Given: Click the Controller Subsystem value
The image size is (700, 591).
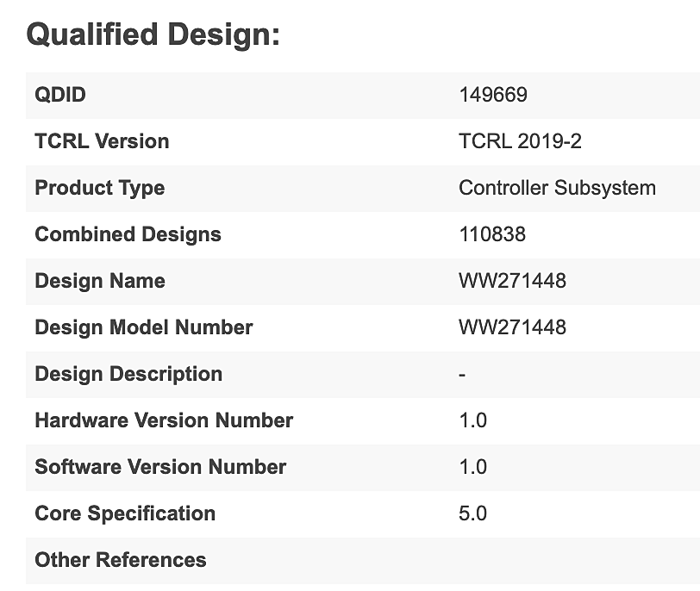Looking at the screenshot, I should [557, 188].
